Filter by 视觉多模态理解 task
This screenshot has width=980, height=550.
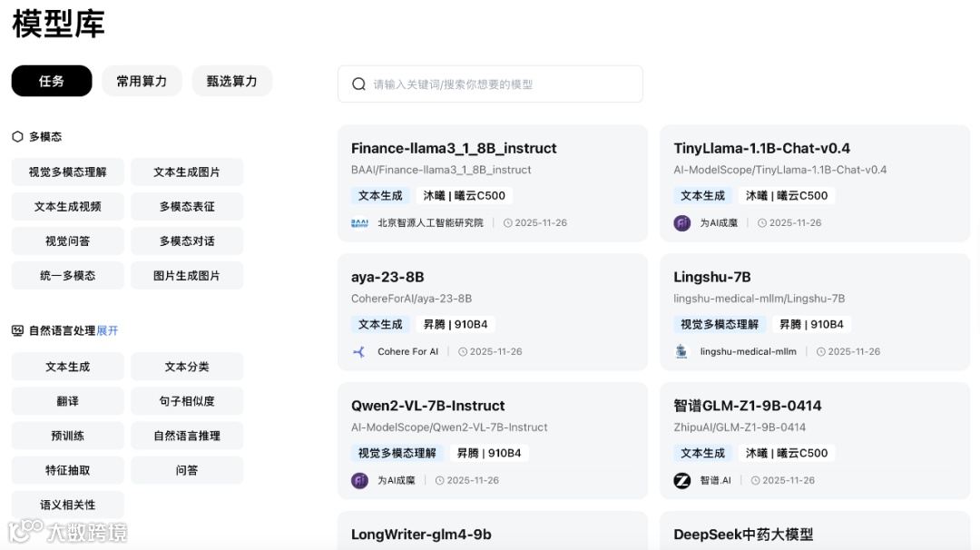[67, 172]
